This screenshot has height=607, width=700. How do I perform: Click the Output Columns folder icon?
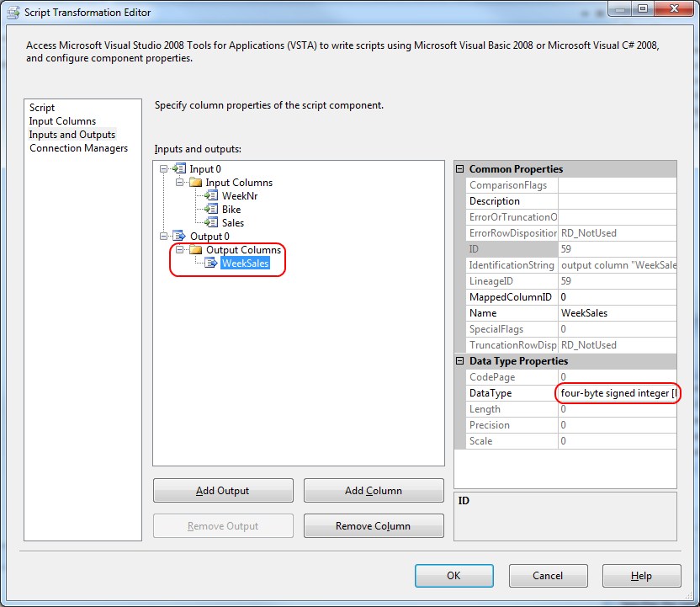click(x=197, y=249)
